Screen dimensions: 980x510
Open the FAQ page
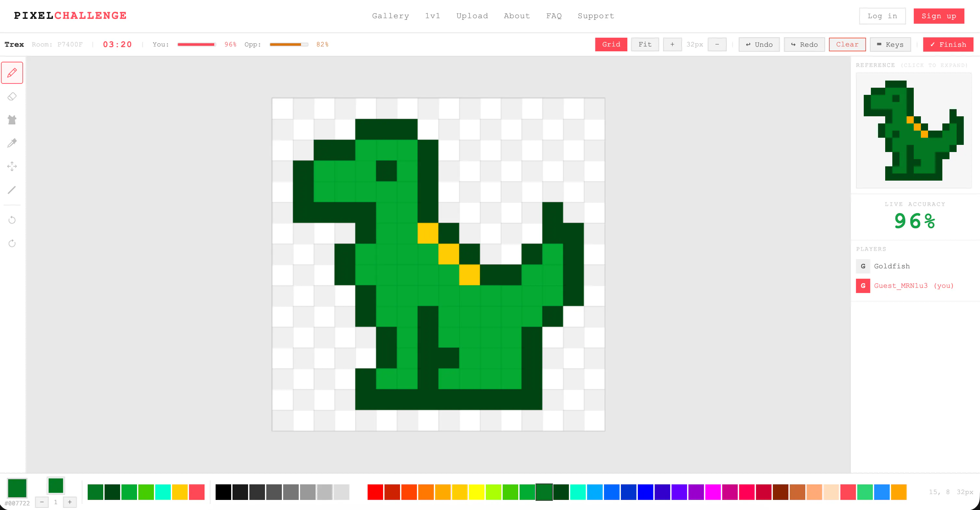(554, 16)
